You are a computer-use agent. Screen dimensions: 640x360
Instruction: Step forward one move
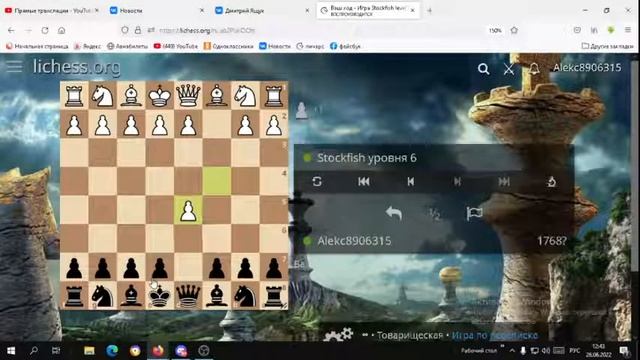tap(458, 181)
